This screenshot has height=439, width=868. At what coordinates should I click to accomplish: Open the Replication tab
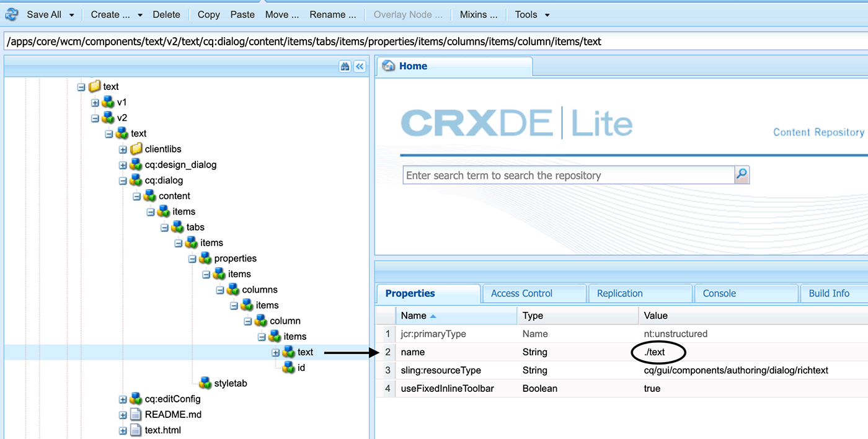point(619,293)
